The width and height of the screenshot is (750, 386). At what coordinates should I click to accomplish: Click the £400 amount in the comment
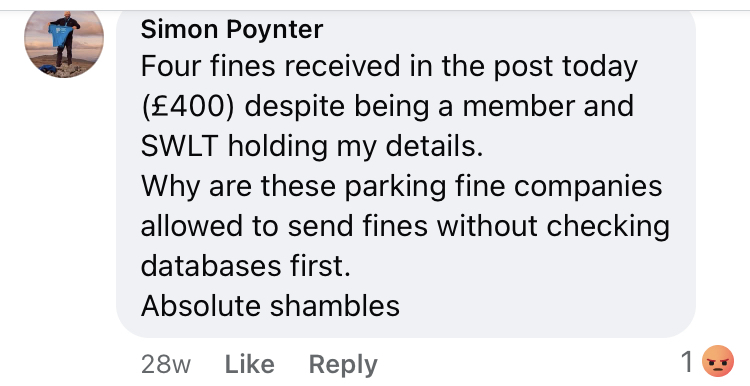pos(188,107)
